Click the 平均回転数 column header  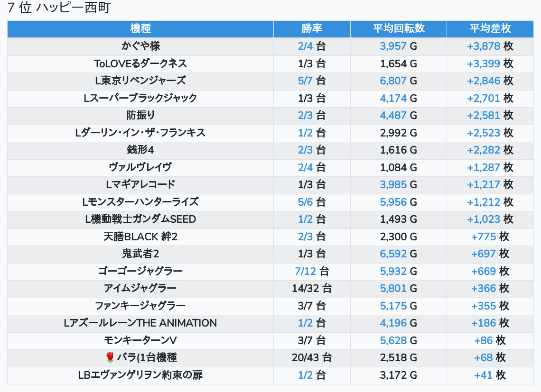399,28
